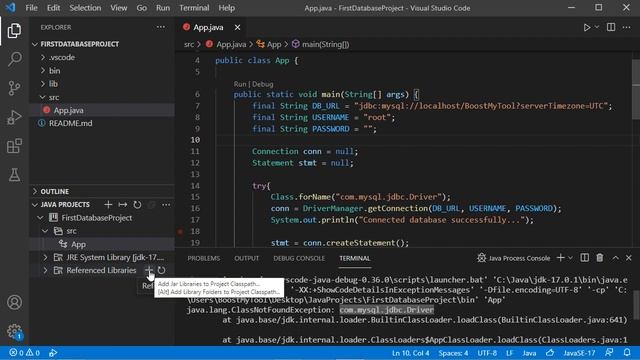Click the Explorer more actions ellipsis
Viewport: 640px width, 360px height.
click(161, 27)
